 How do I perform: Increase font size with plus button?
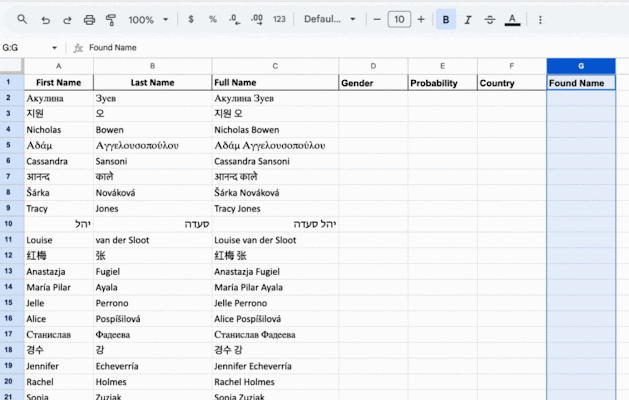click(421, 19)
